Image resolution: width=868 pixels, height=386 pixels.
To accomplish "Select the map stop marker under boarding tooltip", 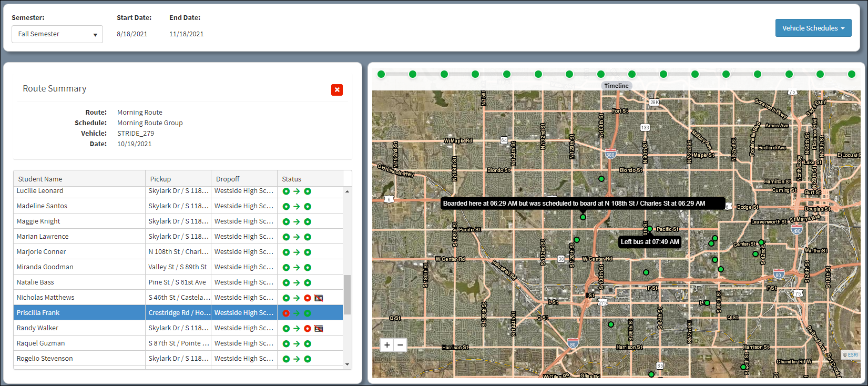I will 583,217.
